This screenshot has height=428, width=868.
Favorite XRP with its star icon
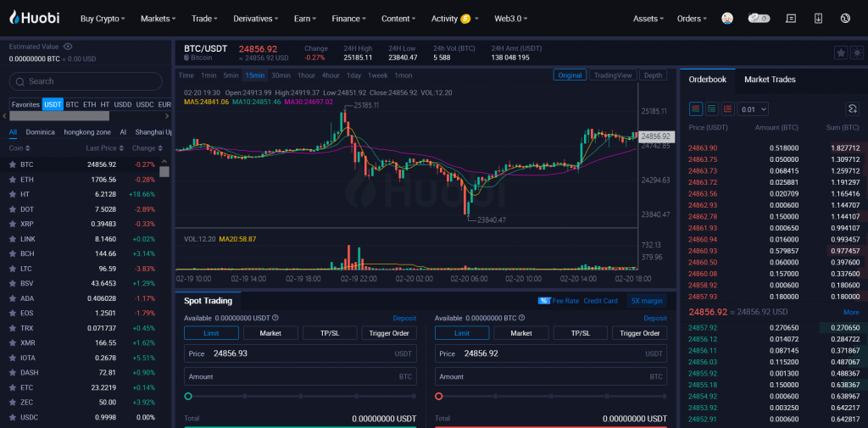click(x=12, y=225)
